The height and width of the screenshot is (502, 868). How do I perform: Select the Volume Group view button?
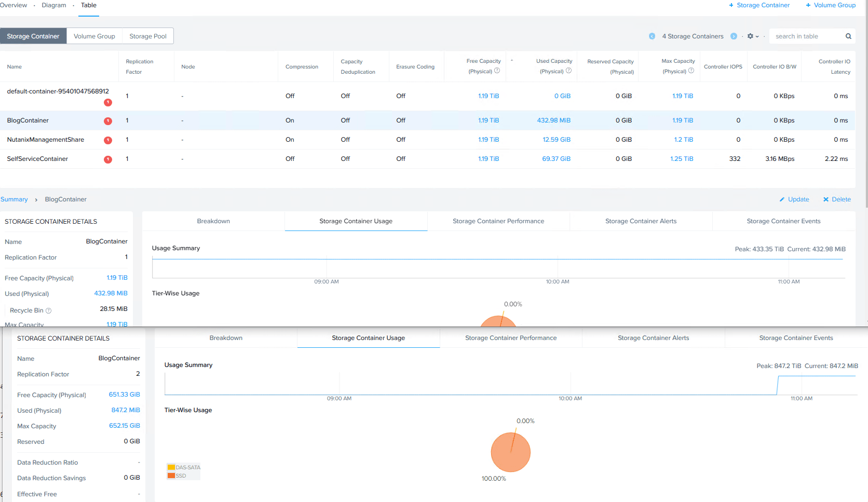tap(94, 36)
